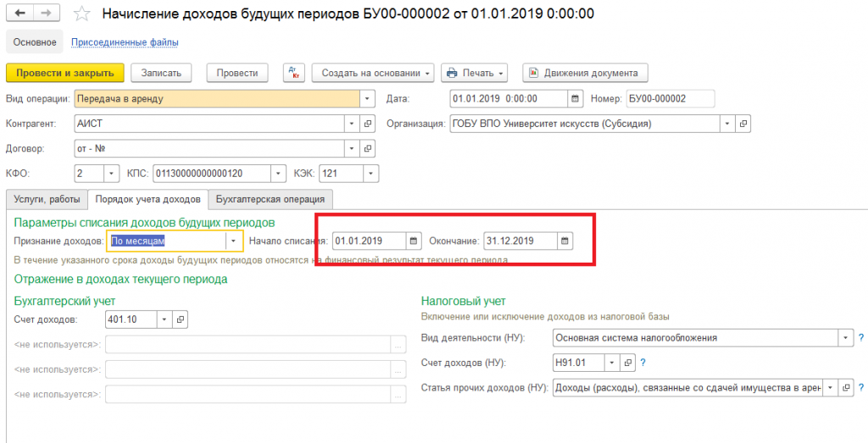Open calendar for the Дата field
Screen dimensions: 868x443
point(575,98)
